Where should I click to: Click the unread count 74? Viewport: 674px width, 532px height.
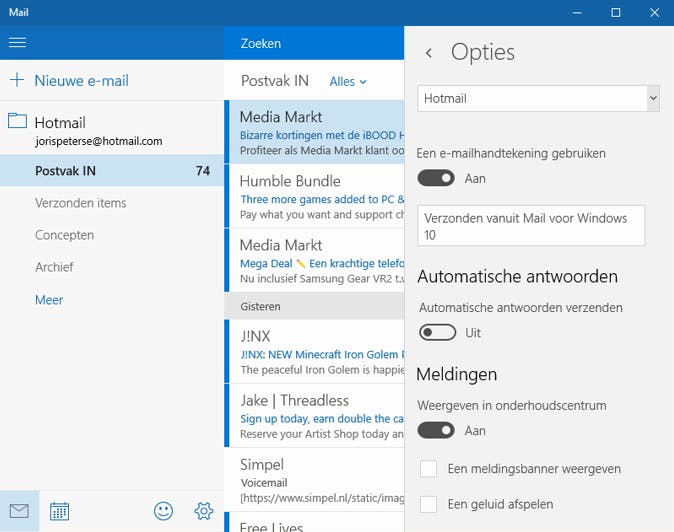coord(203,171)
